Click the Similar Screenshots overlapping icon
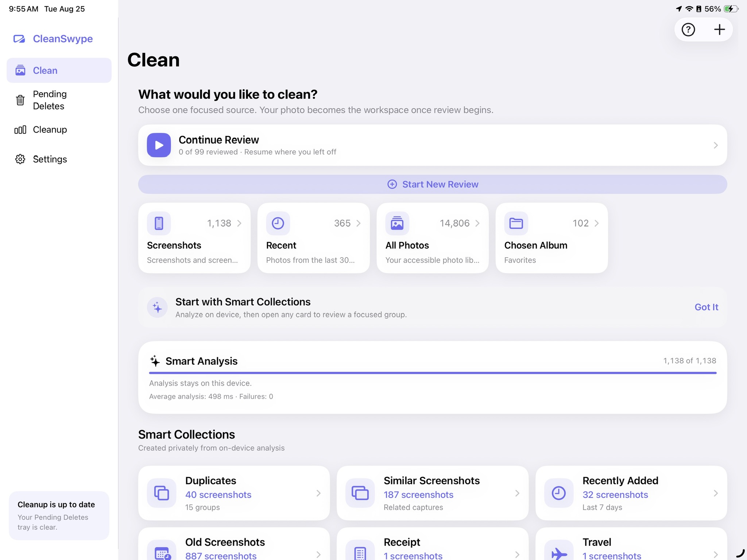The width and height of the screenshot is (747, 560). pos(360,493)
